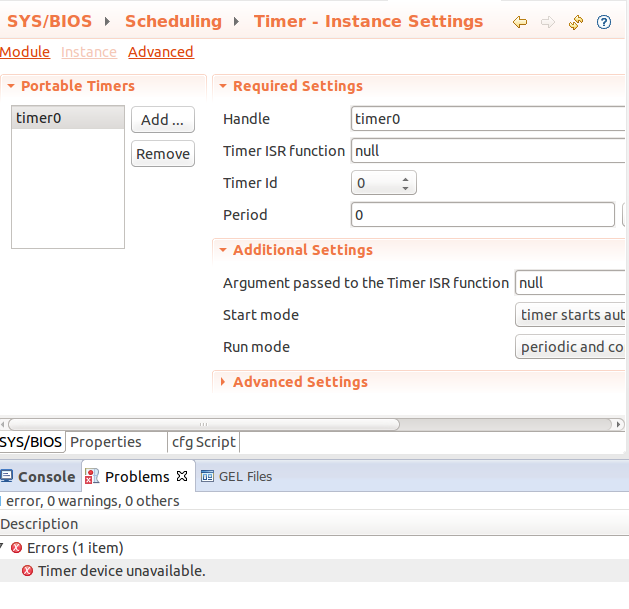Open help with the question mark icon
This screenshot has width=629, height=609.
tap(604, 22)
